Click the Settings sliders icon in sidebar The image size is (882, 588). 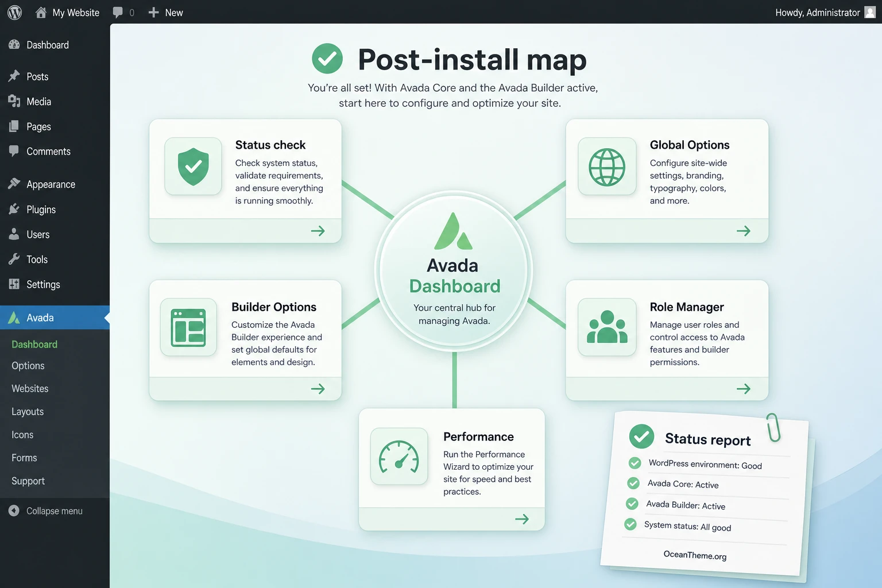pos(14,284)
